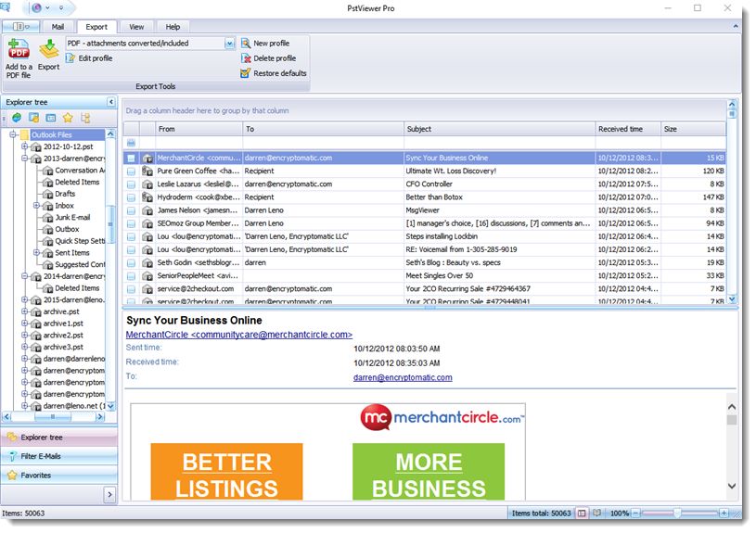Click the zoom in plus button
Image resolution: width=756 pixels, height=533 pixels.
coord(724,514)
